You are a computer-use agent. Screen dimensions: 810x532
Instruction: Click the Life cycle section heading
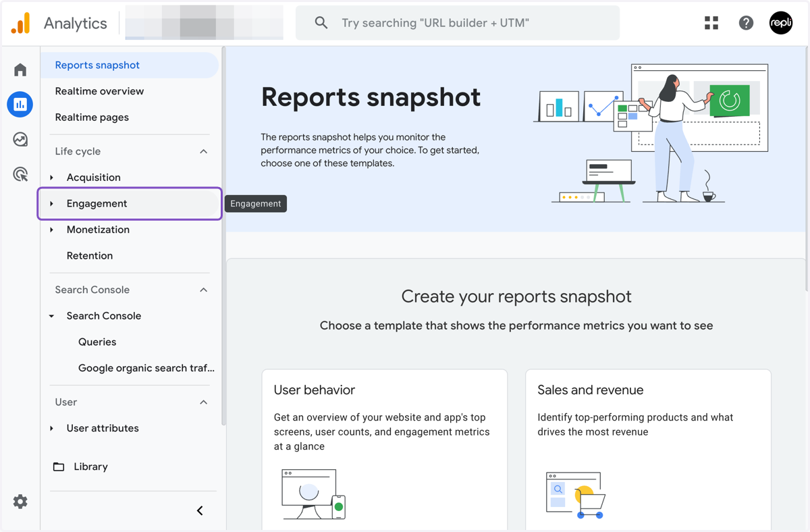coord(78,151)
